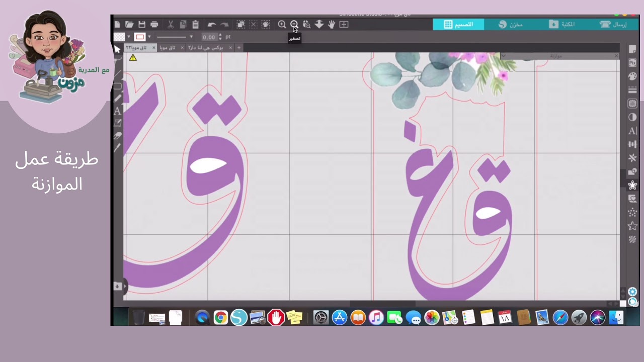Open Google Chrome from the Dock

[220, 317]
